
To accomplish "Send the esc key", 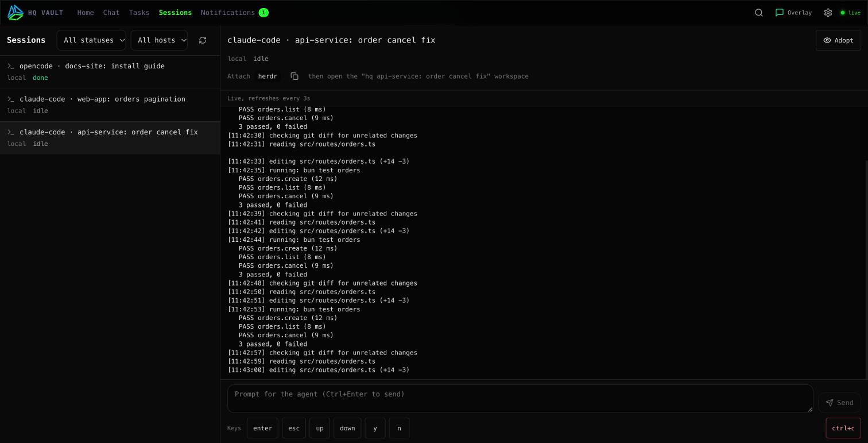I will pos(293,428).
